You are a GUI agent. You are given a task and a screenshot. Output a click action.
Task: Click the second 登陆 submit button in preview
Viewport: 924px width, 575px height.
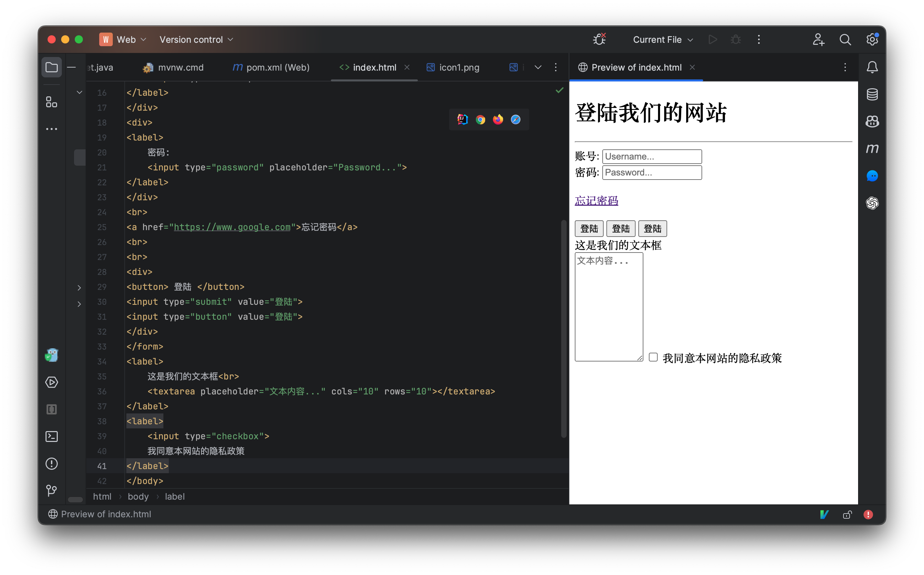click(x=621, y=228)
